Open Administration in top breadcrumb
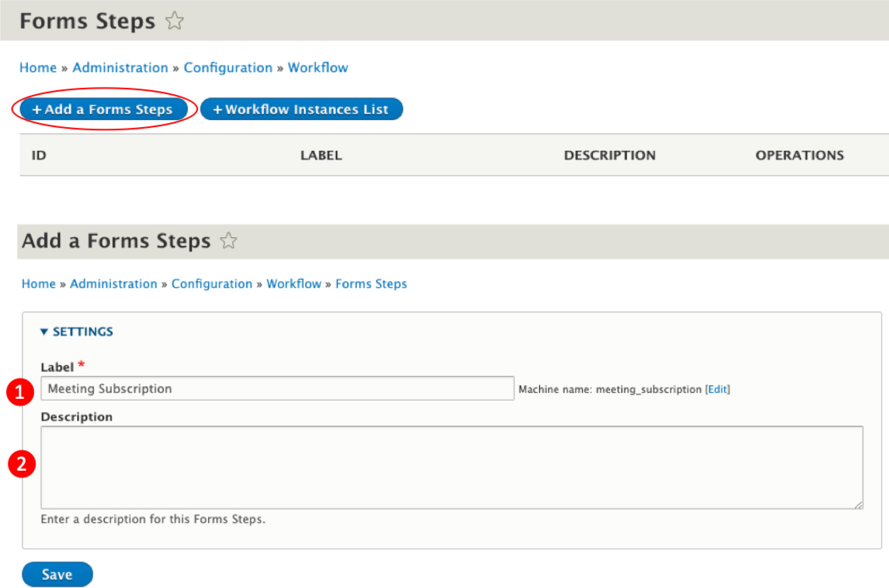Screen dimensions: 889x588 coord(120,68)
